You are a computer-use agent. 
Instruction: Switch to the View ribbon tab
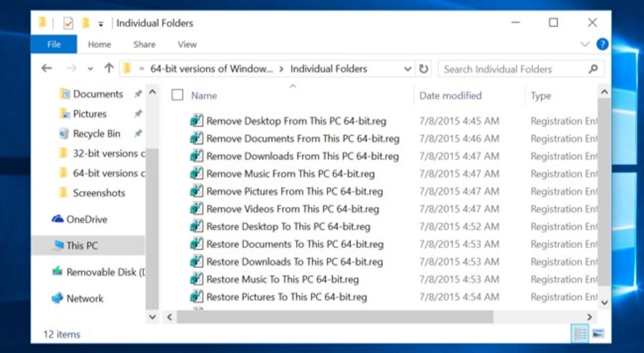[187, 44]
